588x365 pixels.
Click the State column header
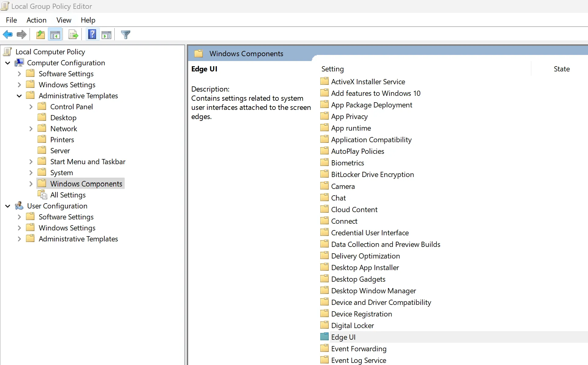coord(561,69)
